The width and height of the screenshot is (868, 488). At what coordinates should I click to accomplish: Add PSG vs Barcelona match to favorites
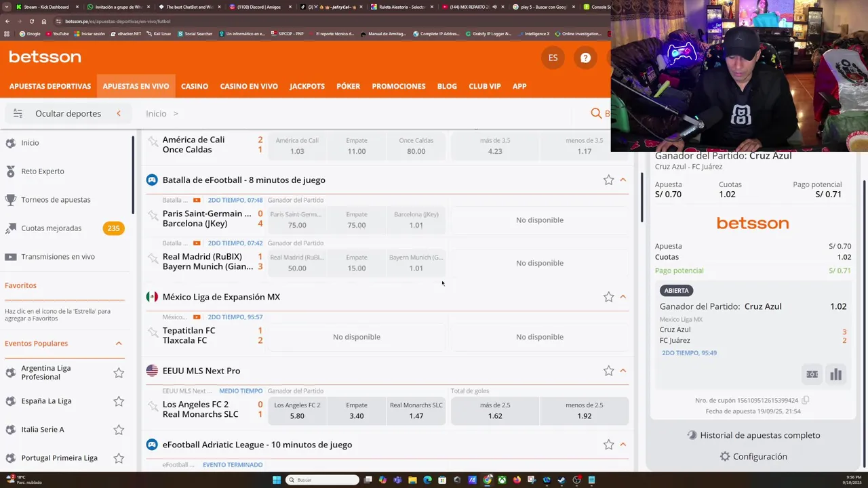153,216
